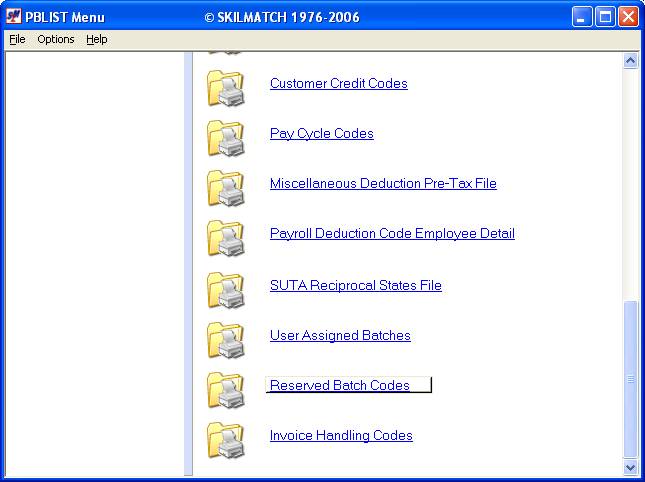
Task: Click the scrollbar up arrow
Action: [630, 60]
